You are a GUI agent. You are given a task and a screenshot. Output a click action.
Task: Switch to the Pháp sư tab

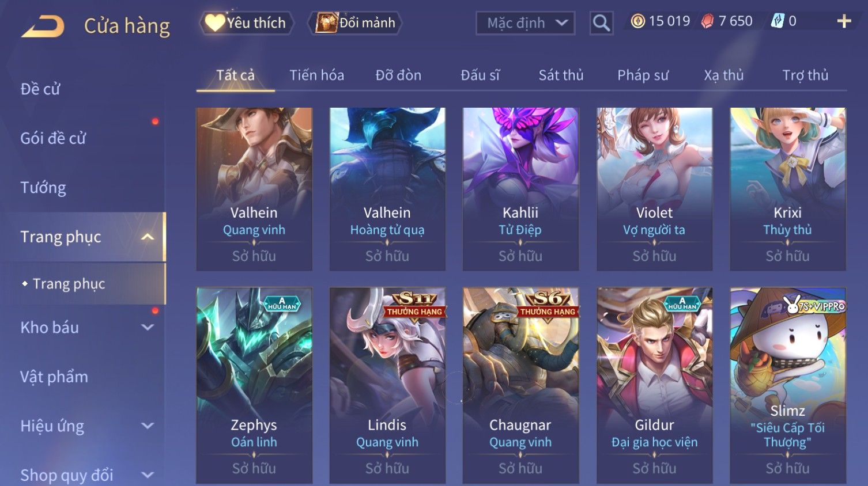coord(643,75)
